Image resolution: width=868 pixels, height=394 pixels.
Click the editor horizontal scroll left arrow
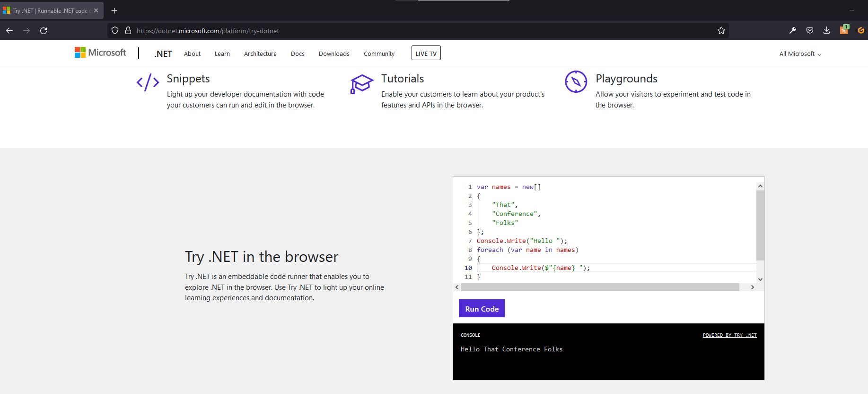(x=457, y=287)
